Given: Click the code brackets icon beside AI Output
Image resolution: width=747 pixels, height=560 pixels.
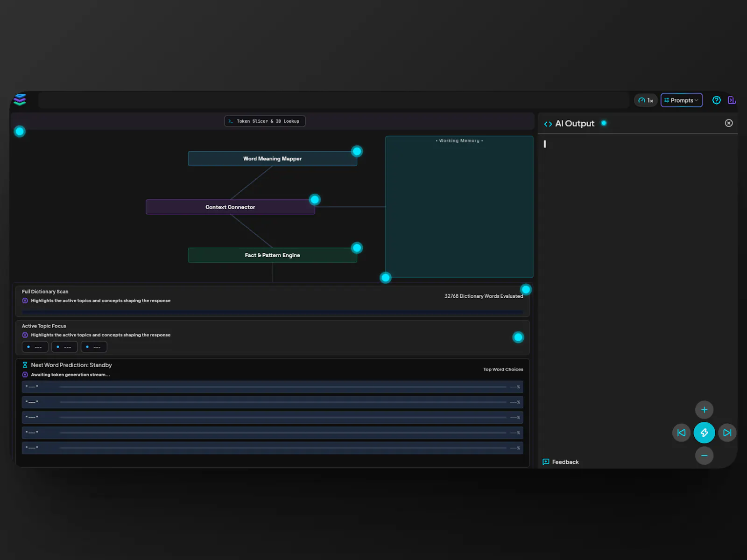Looking at the screenshot, I should (548, 124).
